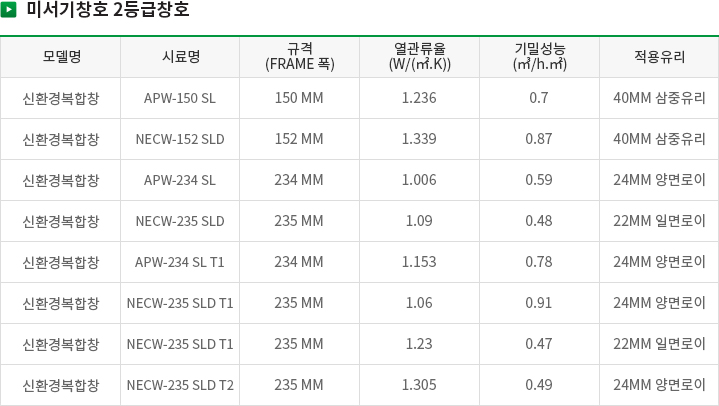Click the 미서기창호 2등급창호 title text
Screen dimensions: 719x406
pos(107,10)
